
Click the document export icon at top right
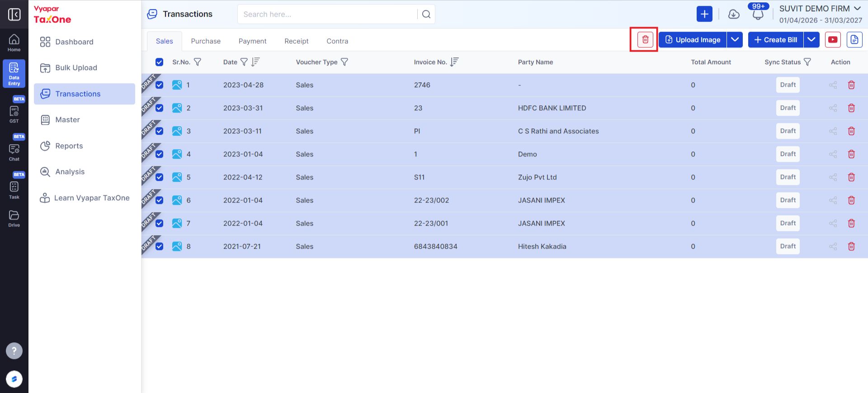pos(854,40)
